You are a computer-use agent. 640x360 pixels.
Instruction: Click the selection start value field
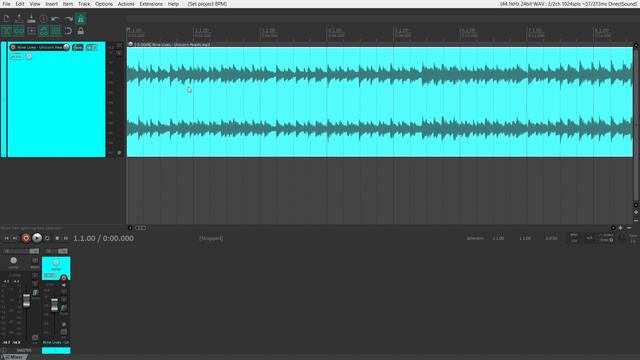tap(498, 238)
